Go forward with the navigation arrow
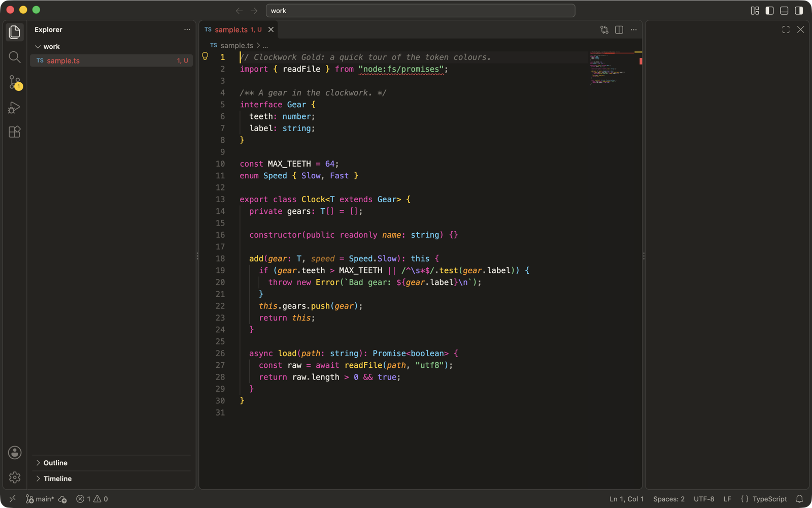Screen dimensions: 812x508 pyautogui.click(x=254, y=11)
